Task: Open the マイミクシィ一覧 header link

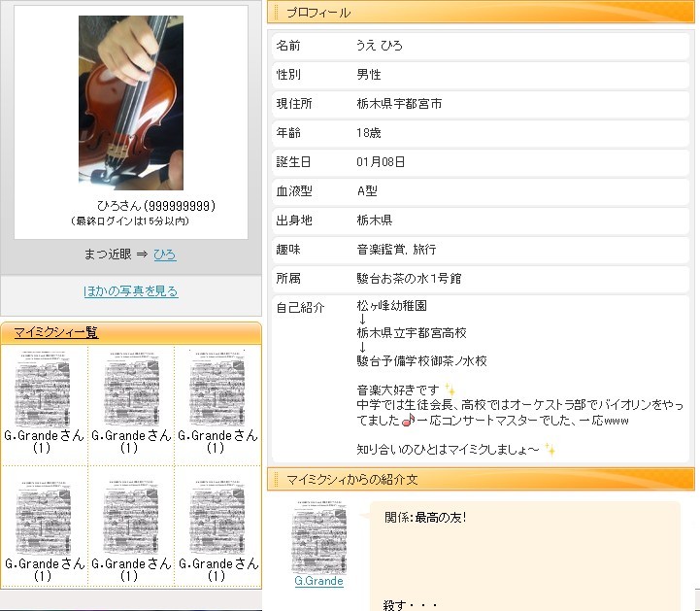Action: pos(56,332)
